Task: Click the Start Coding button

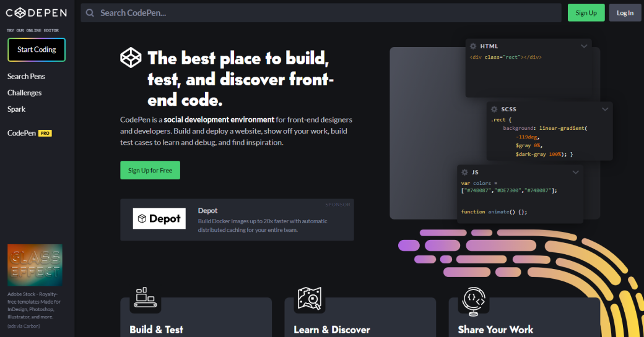Action: pyautogui.click(x=37, y=49)
